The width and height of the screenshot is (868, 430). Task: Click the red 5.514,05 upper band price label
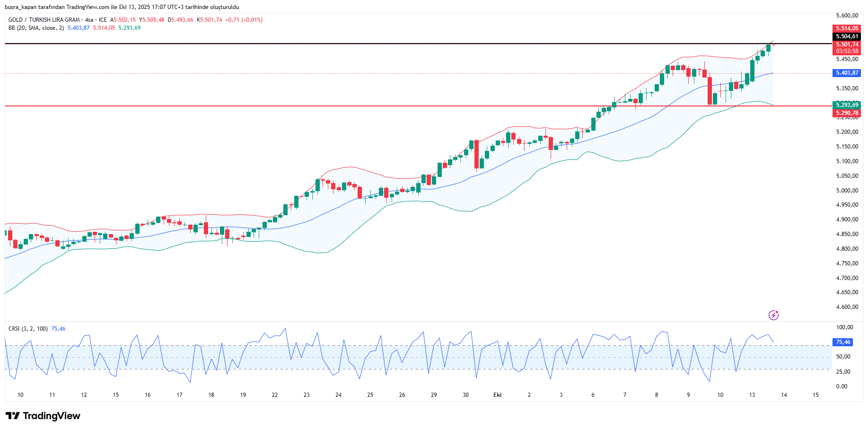(846, 28)
